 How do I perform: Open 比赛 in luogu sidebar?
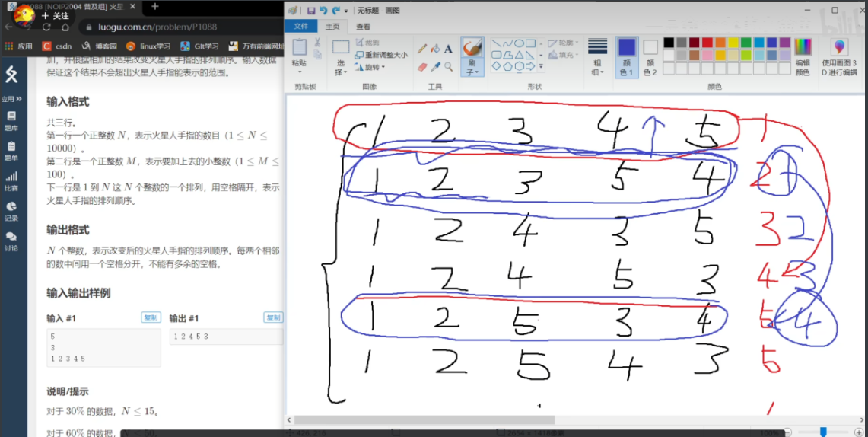(x=11, y=180)
